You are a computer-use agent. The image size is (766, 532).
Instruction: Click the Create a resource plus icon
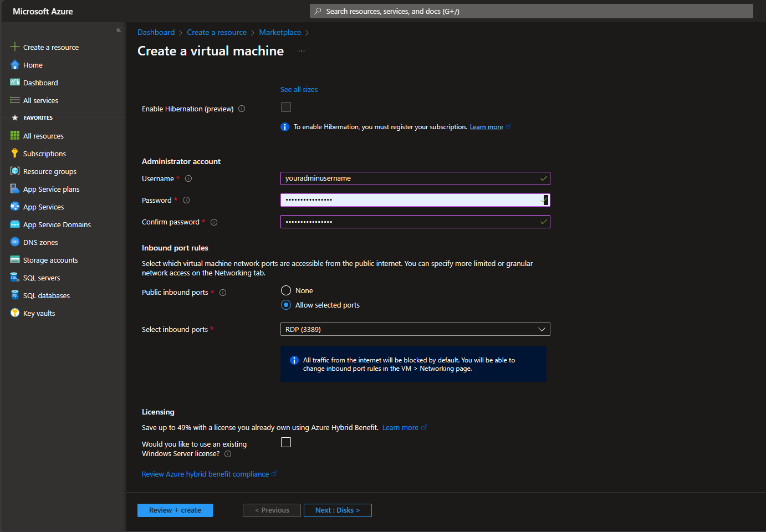tap(15, 47)
